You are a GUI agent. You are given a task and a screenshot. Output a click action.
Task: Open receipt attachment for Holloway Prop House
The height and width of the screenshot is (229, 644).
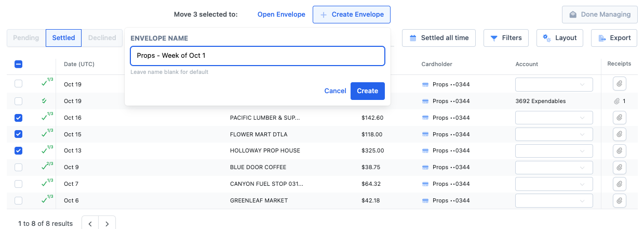tap(619, 151)
